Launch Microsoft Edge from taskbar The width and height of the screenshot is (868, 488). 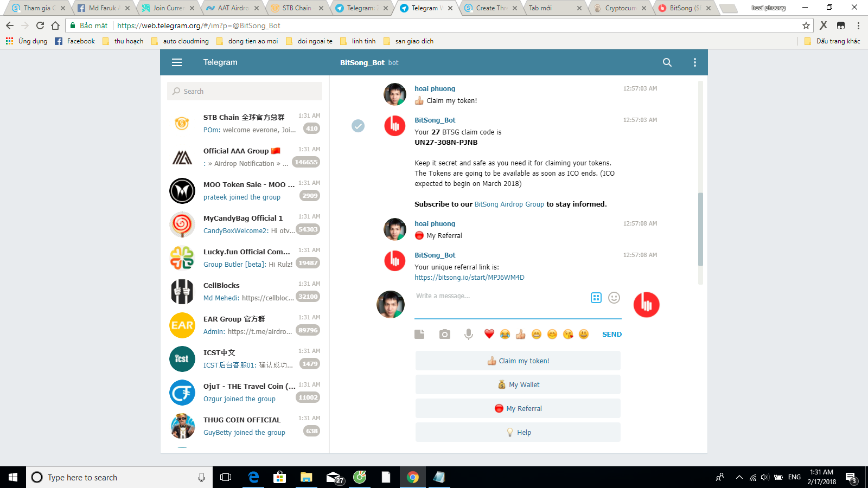[x=253, y=477]
